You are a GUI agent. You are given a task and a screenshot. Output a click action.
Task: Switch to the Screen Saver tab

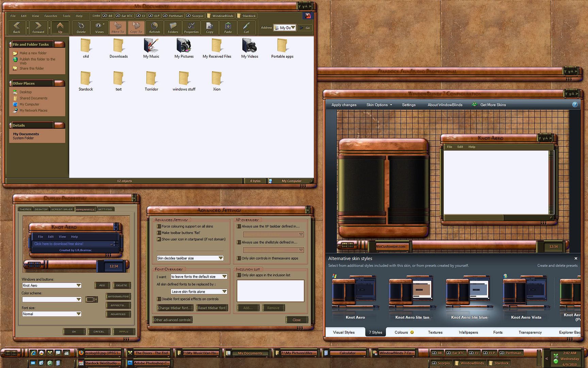[x=62, y=209]
